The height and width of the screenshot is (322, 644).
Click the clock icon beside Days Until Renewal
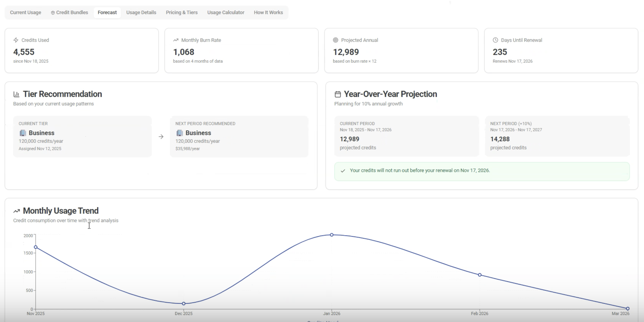click(495, 40)
